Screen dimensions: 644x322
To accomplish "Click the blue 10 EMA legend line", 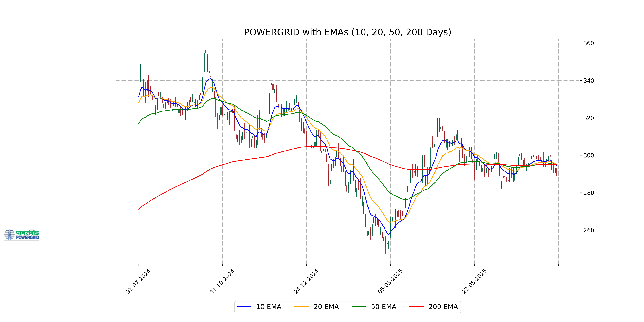I will click(x=244, y=307).
